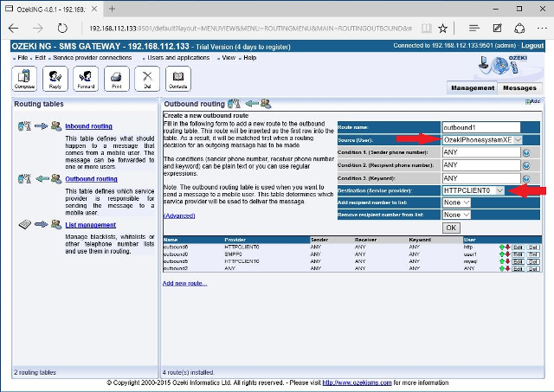
Task: Click the browser address bar
Action: click(x=250, y=29)
